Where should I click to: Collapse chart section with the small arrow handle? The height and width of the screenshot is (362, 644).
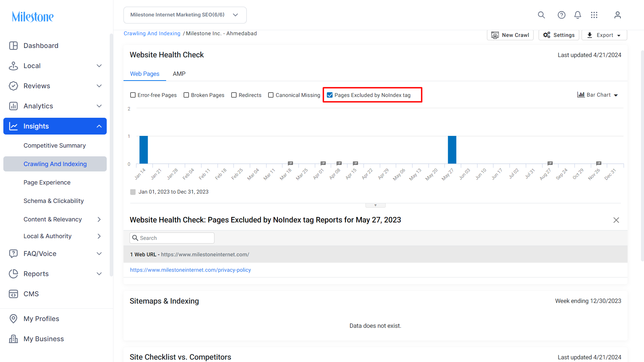pos(376,205)
